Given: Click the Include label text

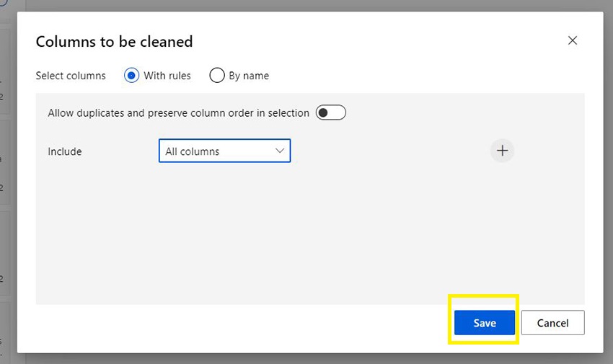Looking at the screenshot, I should point(65,151).
